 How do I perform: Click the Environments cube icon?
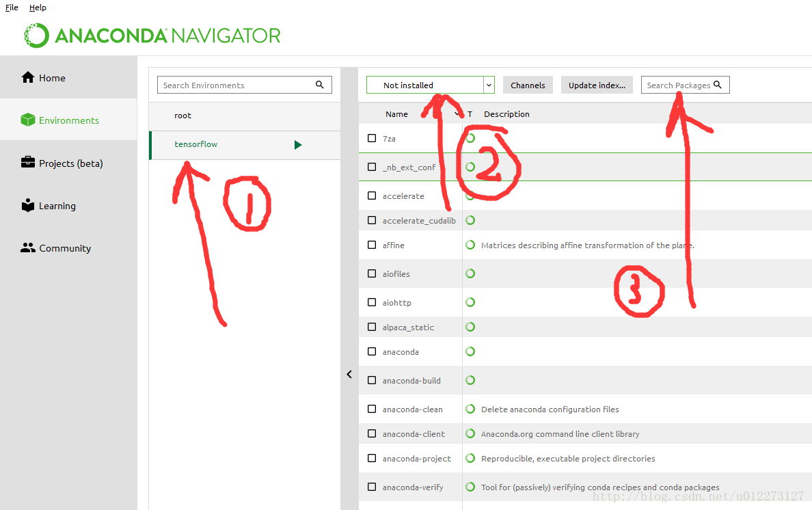pyautogui.click(x=28, y=120)
